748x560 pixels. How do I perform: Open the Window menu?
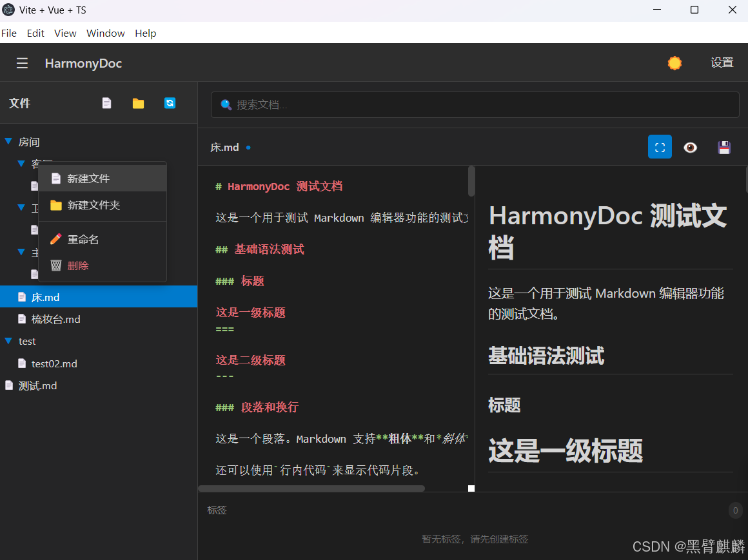click(x=105, y=33)
